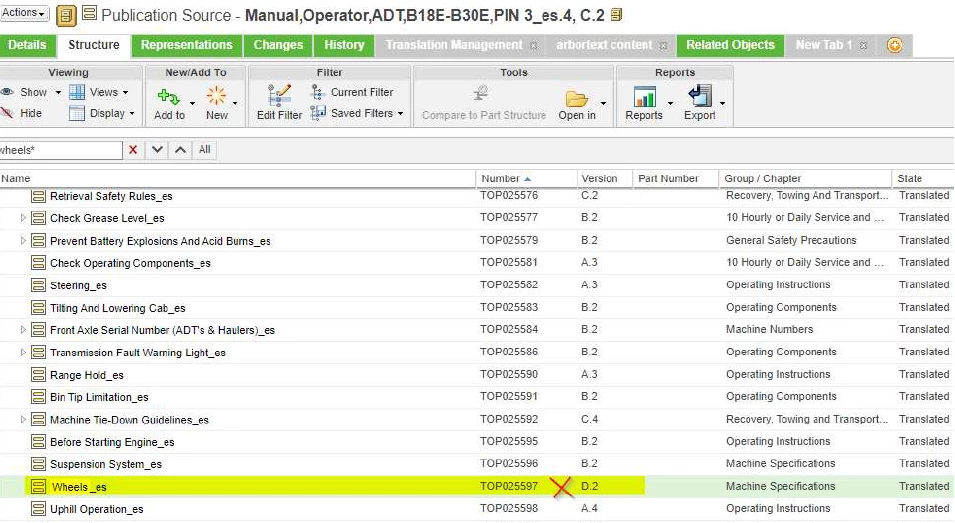Expand Front Axle Serial Number row

click(23, 330)
